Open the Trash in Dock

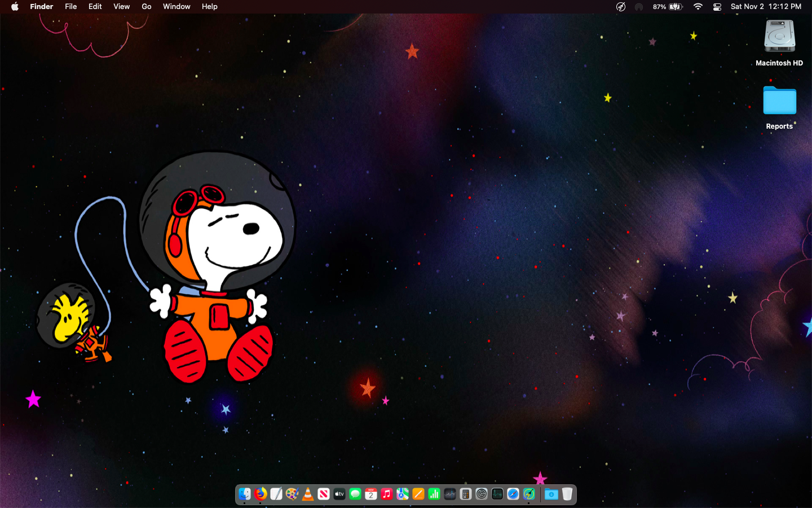pyautogui.click(x=567, y=494)
